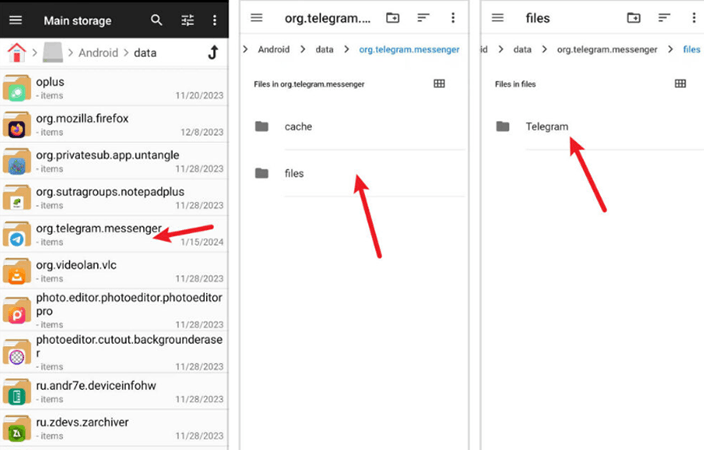Image resolution: width=704 pixels, height=450 pixels.
Task: Click org.telegram.messenger breadcrumb in files panel
Action: (x=607, y=49)
